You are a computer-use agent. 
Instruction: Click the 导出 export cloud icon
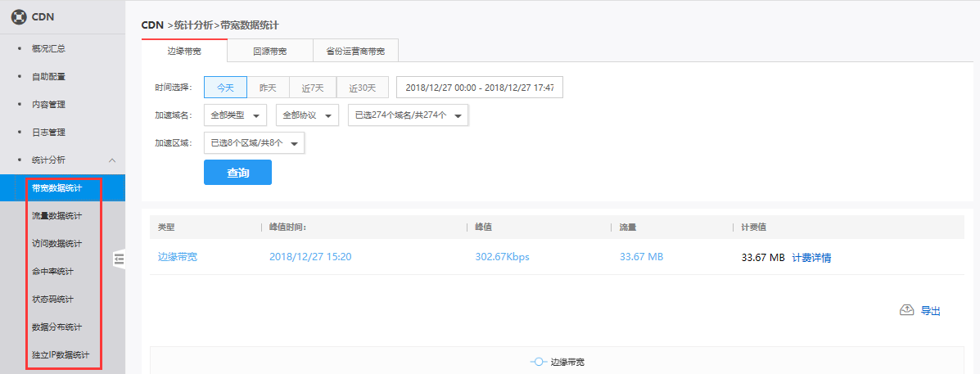point(906,310)
